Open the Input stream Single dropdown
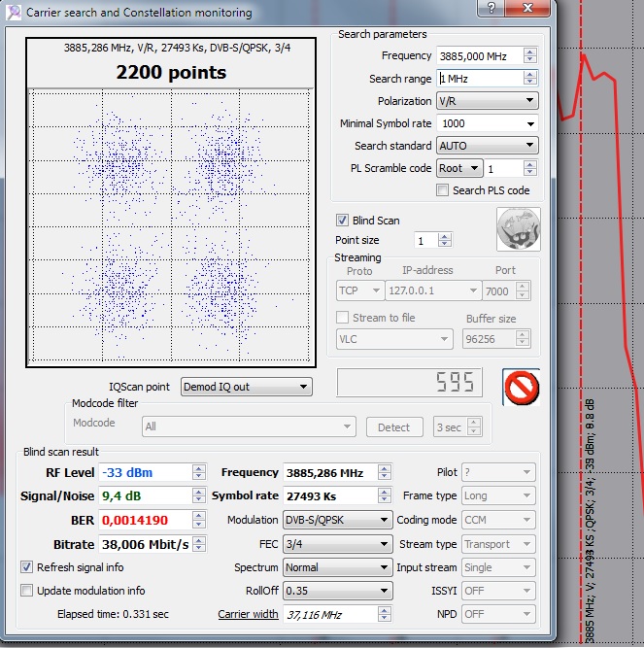644x648 pixels. (498, 567)
